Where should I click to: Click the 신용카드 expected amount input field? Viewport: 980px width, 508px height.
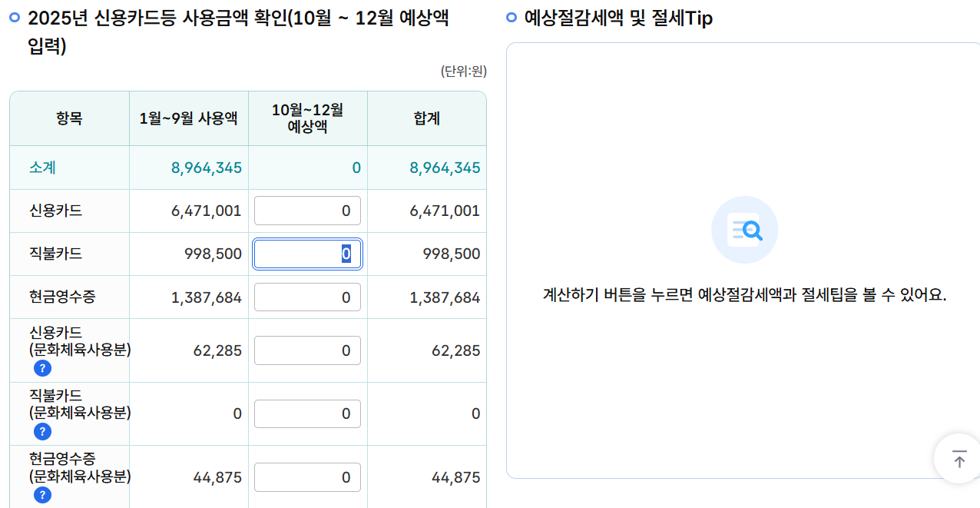coord(306,210)
